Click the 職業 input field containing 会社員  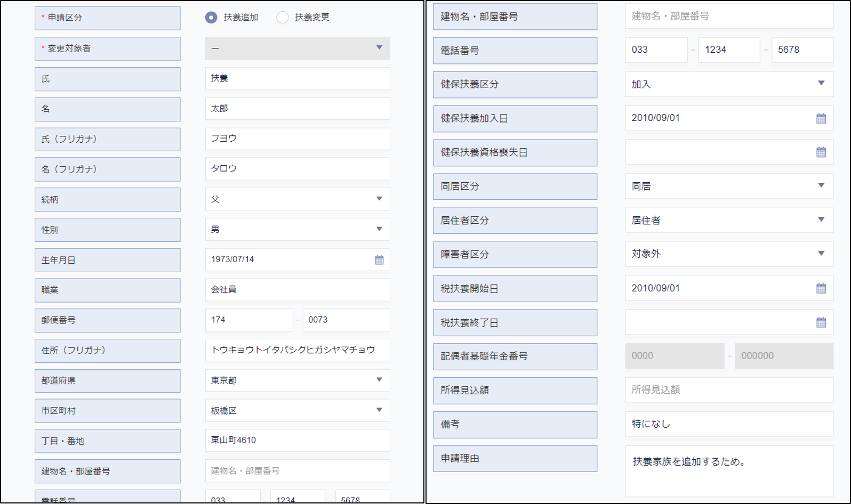click(x=297, y=290)
